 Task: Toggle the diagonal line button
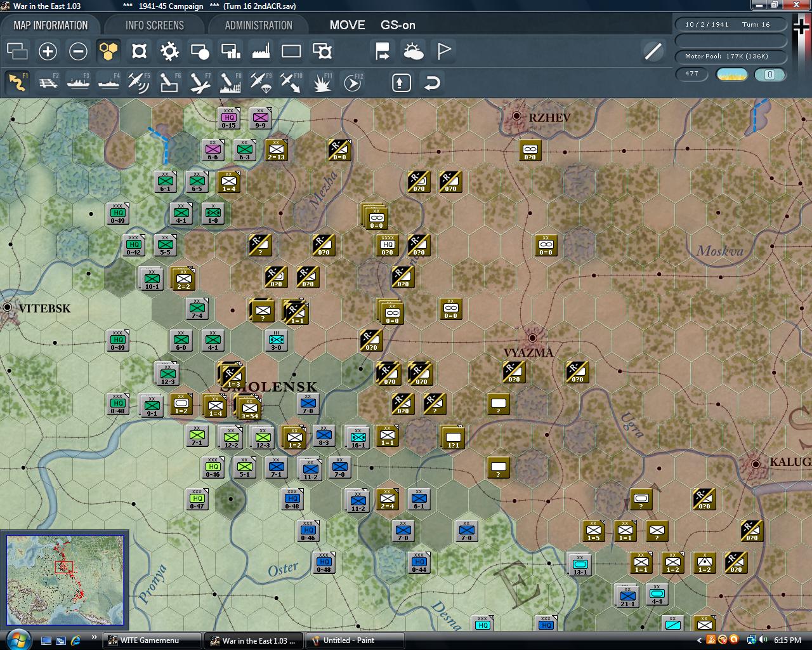pyautogui.click(x=653, y=51)
